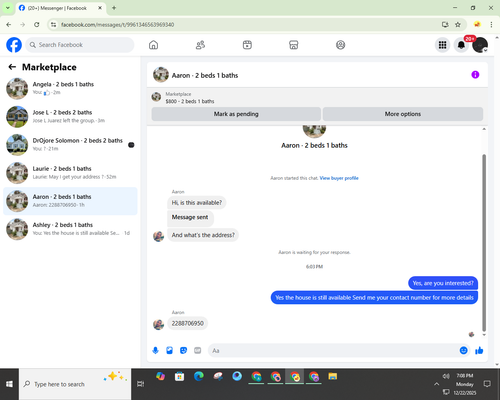
Task: Click the voice clip microphone icon
Action: point(155,350)
